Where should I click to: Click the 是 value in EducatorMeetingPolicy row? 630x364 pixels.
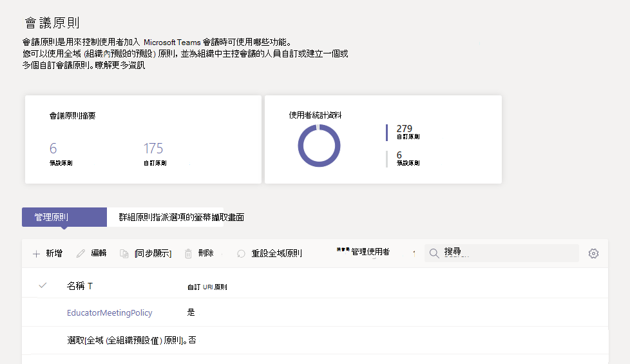pos(191,312)
